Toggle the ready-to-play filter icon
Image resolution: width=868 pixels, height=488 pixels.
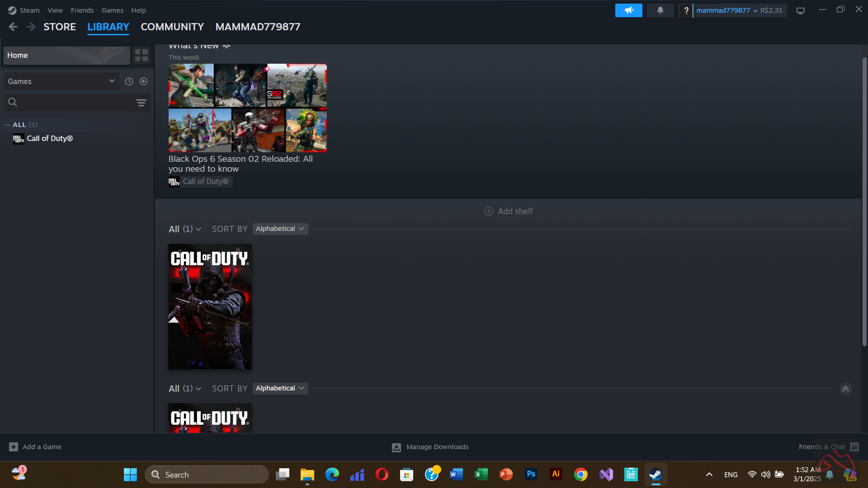click(x=143, y=81)
